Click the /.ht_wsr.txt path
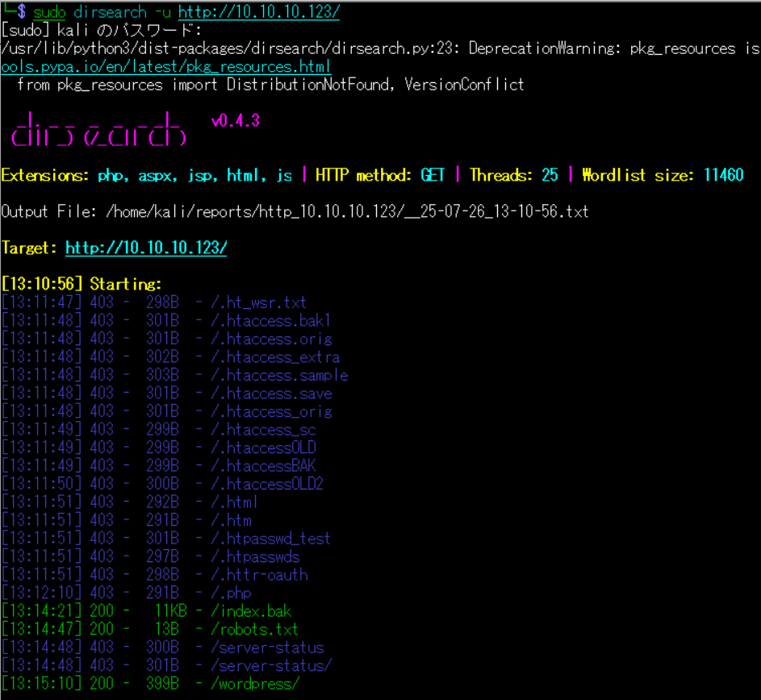Screen dimensions: 761x700 tap(258, 302)
